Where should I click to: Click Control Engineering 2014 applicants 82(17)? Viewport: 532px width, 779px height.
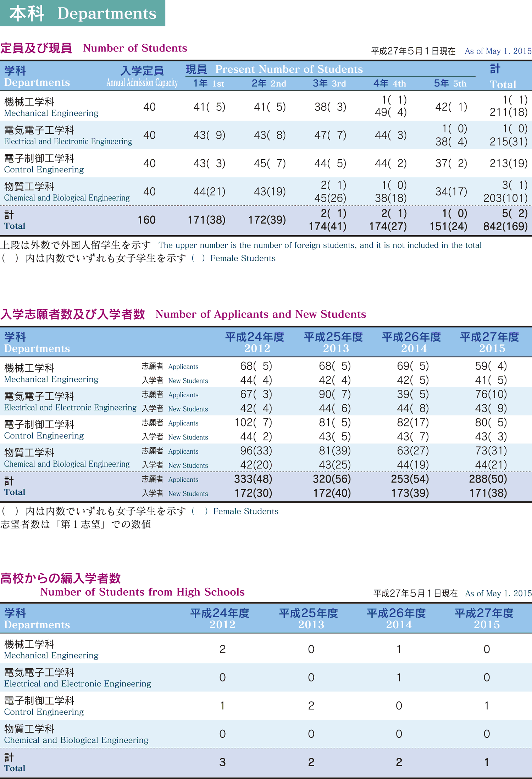click(413, 422)
